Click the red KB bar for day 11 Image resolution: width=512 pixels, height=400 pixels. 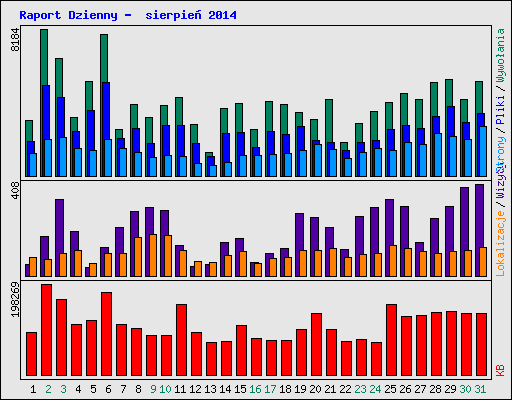[182, 340]
